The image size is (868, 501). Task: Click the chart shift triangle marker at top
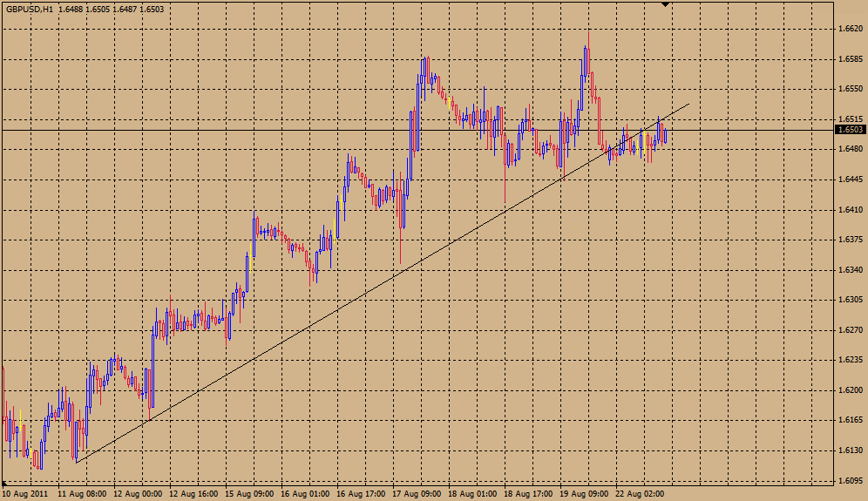(x=666, y=4)
